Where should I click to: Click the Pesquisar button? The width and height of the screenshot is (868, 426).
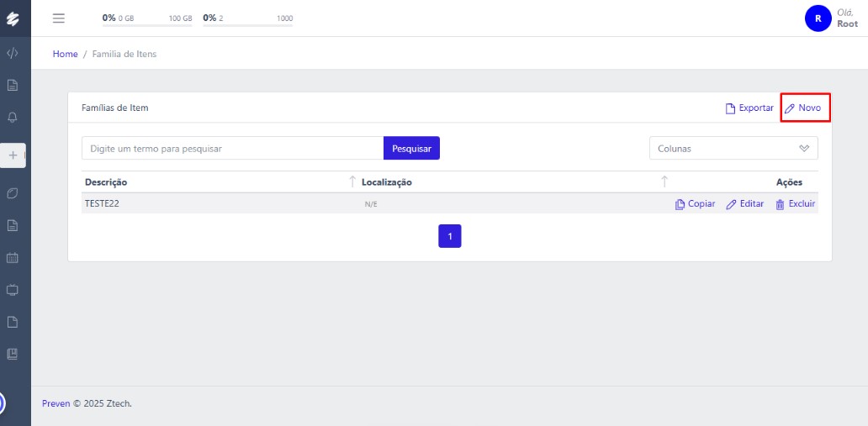click(411, 149)
